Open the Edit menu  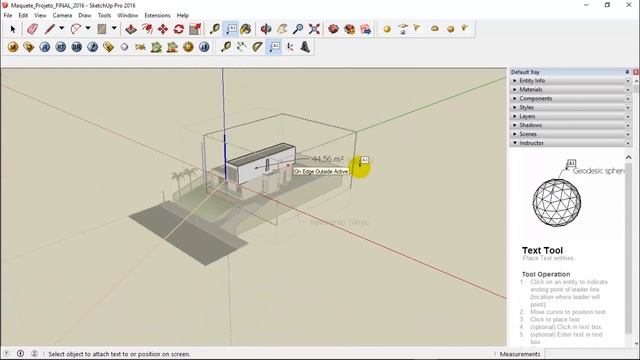(23, 16)
